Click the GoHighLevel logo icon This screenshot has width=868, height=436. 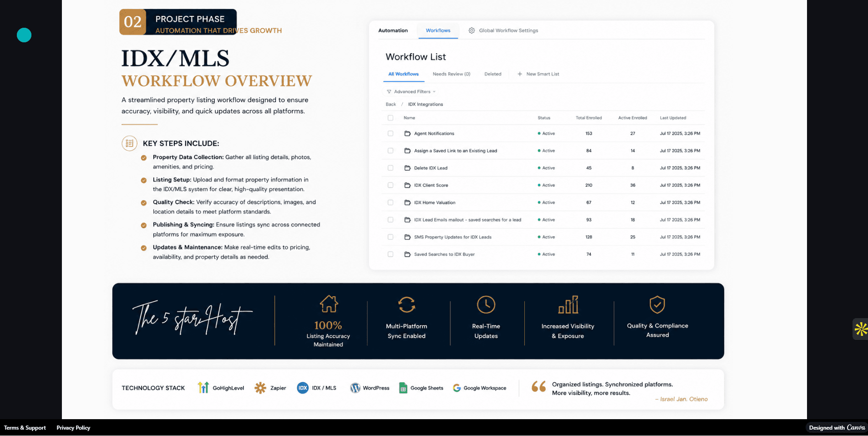[203, 387]
